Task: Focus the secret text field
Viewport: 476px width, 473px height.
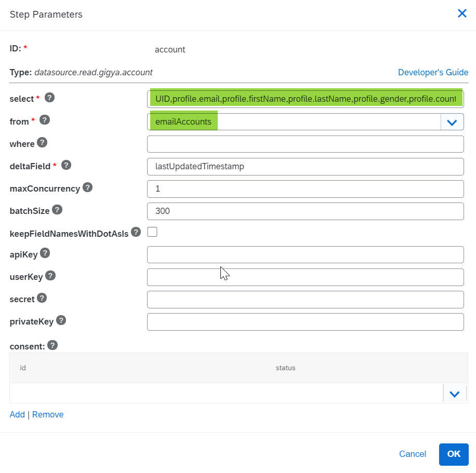Action: [305, 300]
